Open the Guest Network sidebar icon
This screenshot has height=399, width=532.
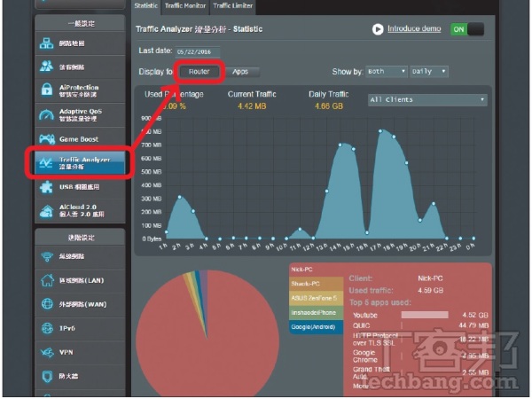[x=46, y=66]
